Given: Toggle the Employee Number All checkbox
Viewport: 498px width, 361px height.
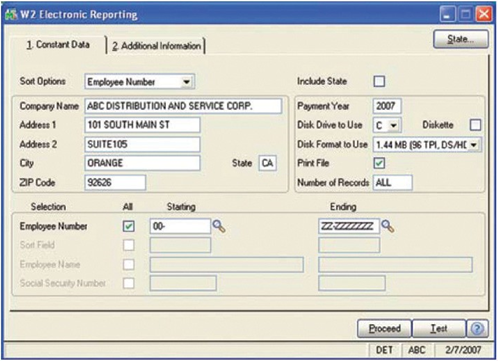Looking at the screenshot, I should click(x=129, y=226).
